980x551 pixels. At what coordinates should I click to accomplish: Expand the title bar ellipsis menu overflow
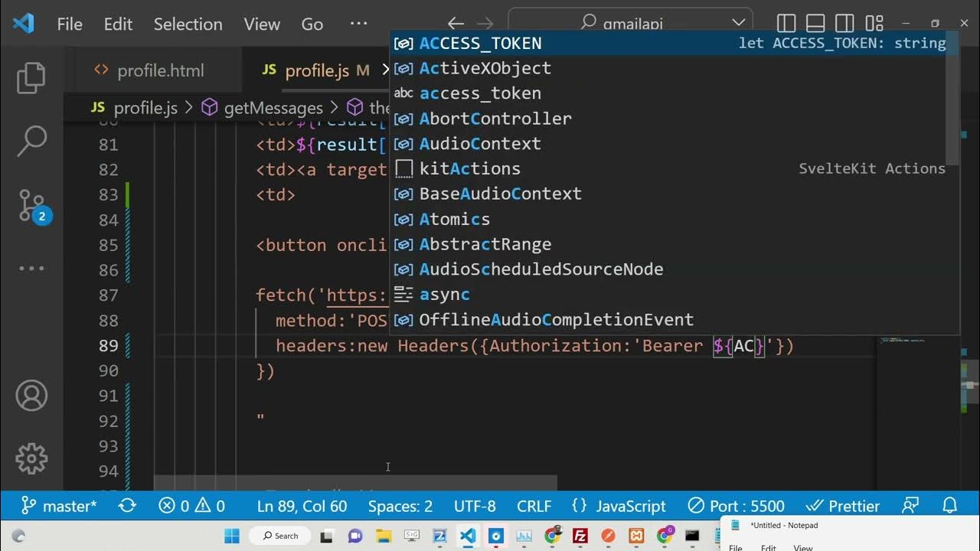[x=358, y=24]
